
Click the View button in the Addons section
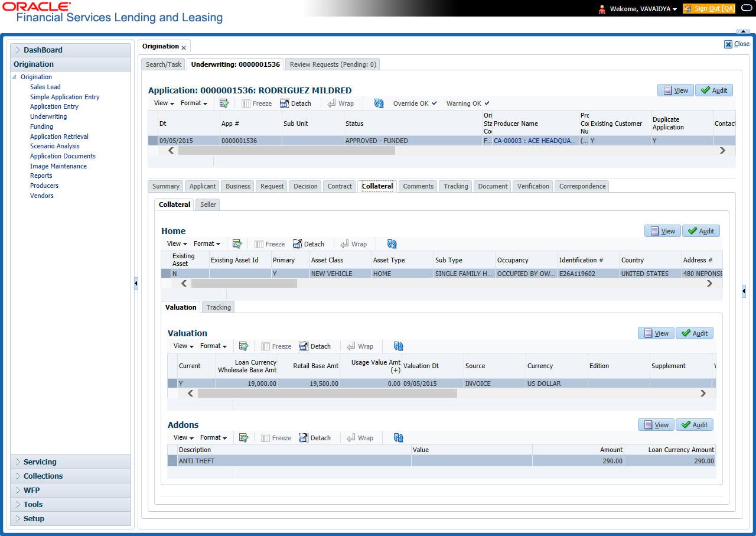[x=656, y=425]
